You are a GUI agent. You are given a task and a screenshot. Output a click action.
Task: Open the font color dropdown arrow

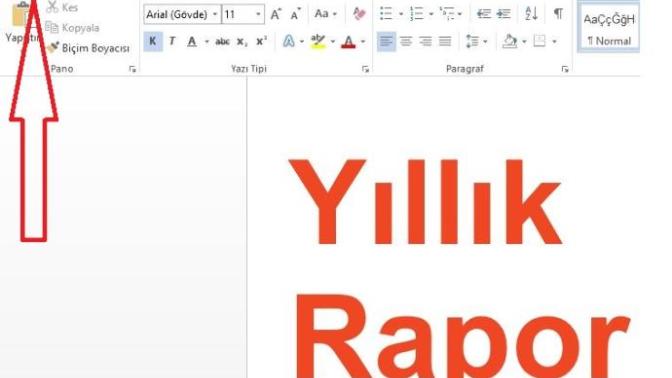pos(363,42)
